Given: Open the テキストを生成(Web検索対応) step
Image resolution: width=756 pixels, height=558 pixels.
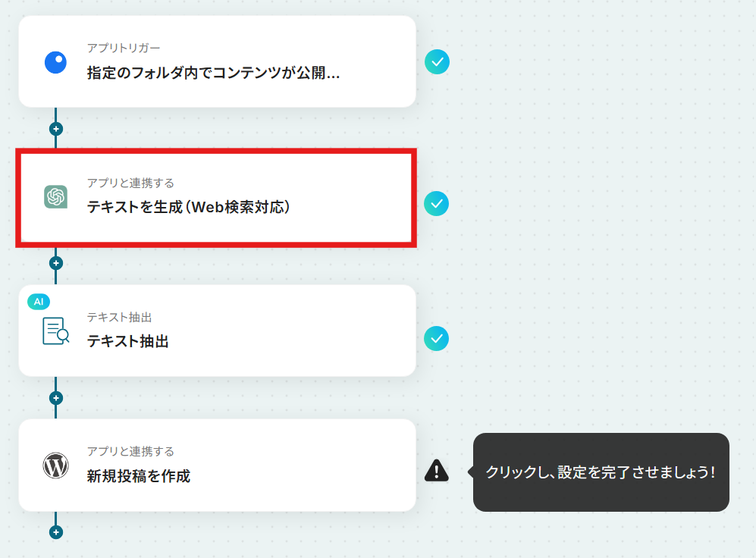Looking at the screenshot, I should click(216, 198).
